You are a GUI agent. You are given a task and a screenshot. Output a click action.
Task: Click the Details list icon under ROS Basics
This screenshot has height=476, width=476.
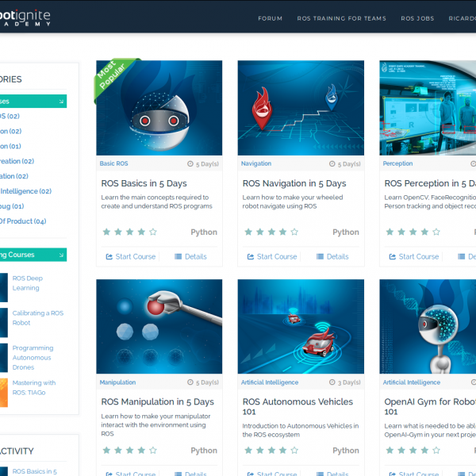[x=178, y=257]
